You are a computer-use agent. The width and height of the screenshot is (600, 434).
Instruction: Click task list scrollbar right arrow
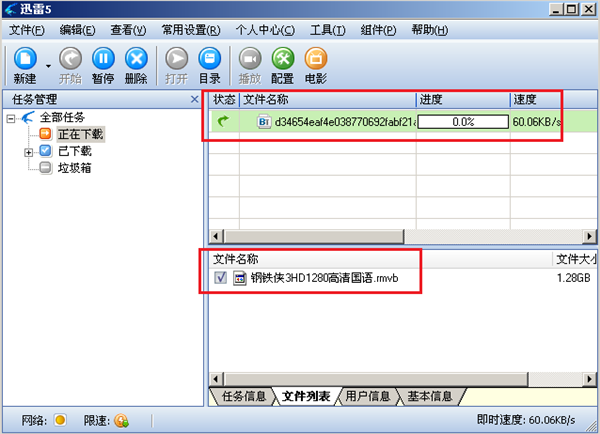pyautogui.click(x=590, y=236)
